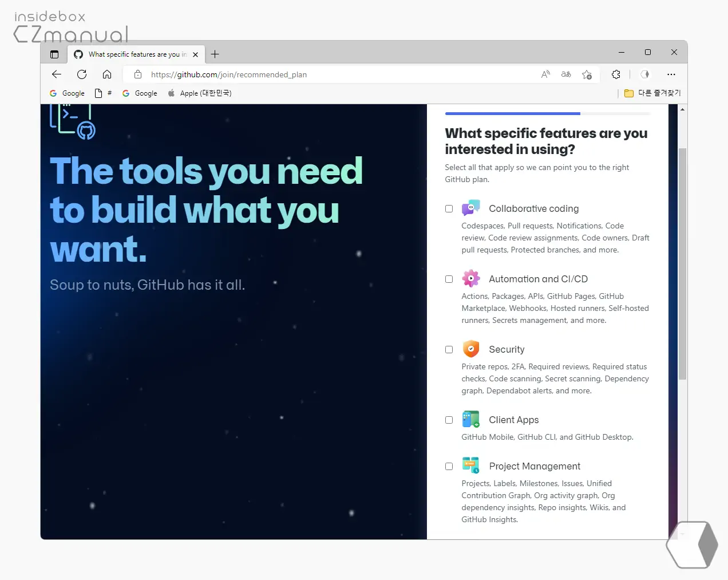Add this page to favorites
The image size is (728, 580).
click(x=587, y=74)
